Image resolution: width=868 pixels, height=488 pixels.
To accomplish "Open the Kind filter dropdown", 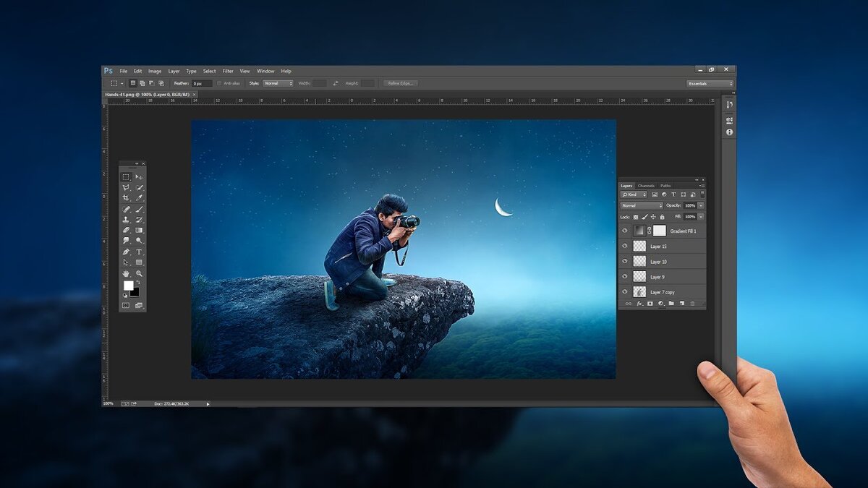I will (x=634, y=194).
